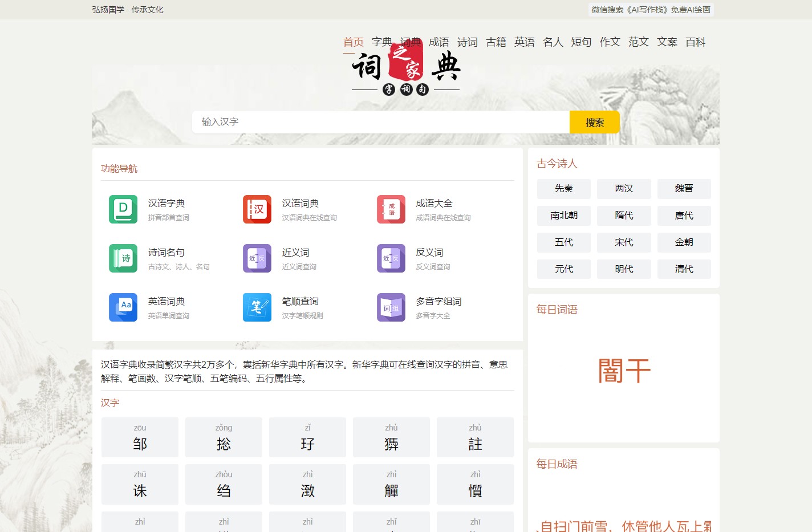This screenshot has width=812, height=532.
Task: Open the character 绉 (zhòu) tile
Action: coord(224,484)
